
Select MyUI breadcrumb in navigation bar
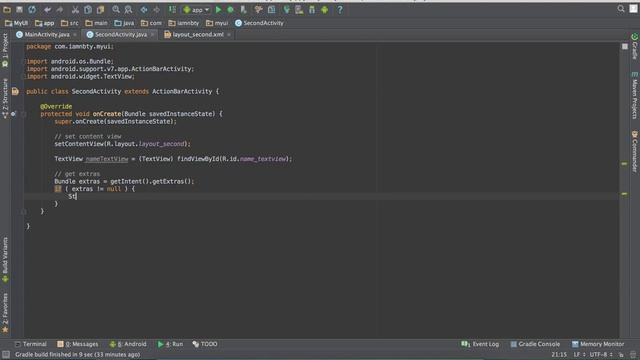[16, 23]
